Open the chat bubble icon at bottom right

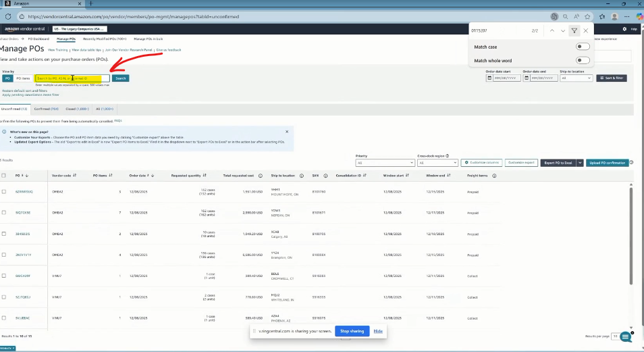click(x=626, y=336)
